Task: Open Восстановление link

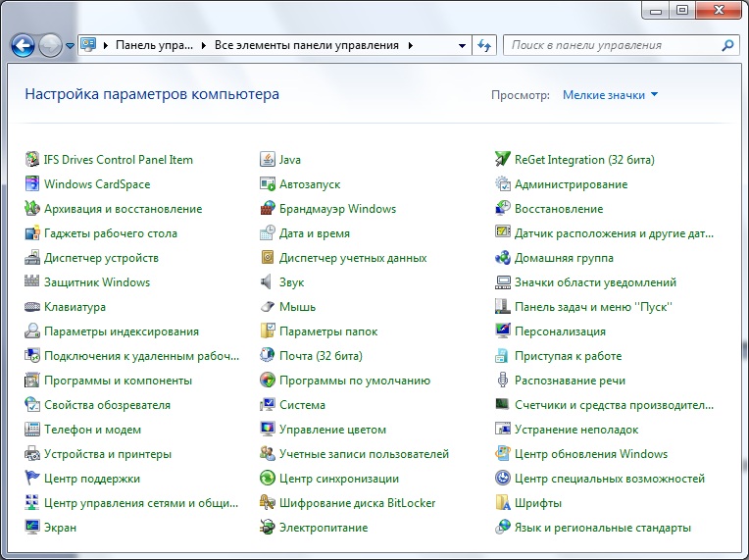Action: [x=559, y=208]
